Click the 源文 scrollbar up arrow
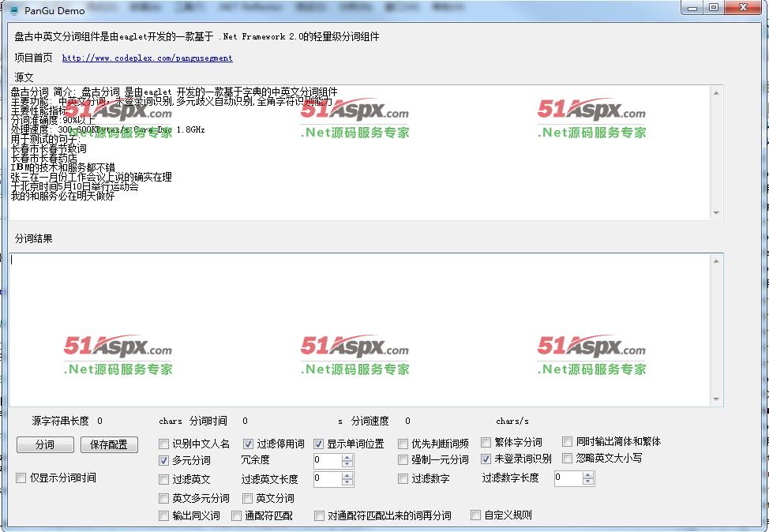This screenshot has width=769, height=532. (717, 93)
